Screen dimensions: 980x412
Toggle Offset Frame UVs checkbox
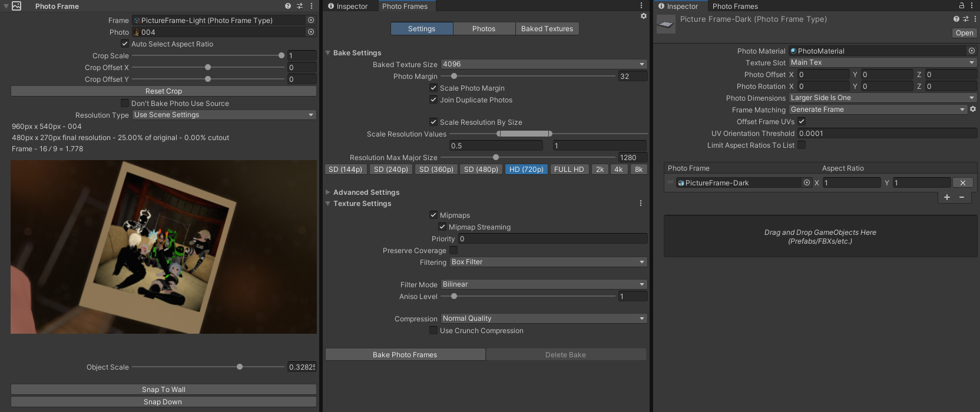click(x=802, y=121)
